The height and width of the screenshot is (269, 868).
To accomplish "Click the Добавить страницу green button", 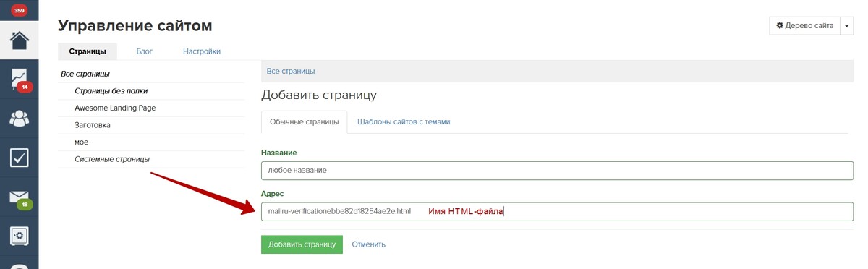I will pyautogui.click(x=302, y=244).
